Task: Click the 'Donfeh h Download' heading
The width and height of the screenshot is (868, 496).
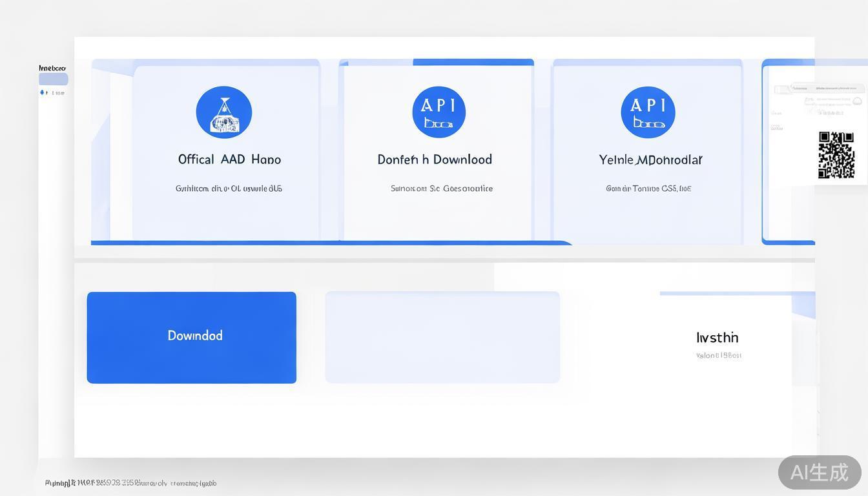Action: [435, 160]
